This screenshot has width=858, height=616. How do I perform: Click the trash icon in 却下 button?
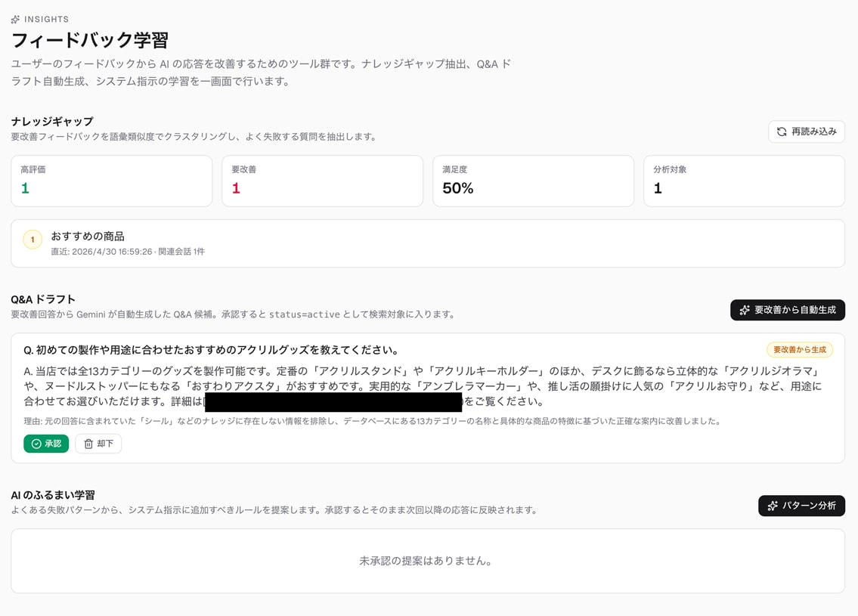pos(88,444)
